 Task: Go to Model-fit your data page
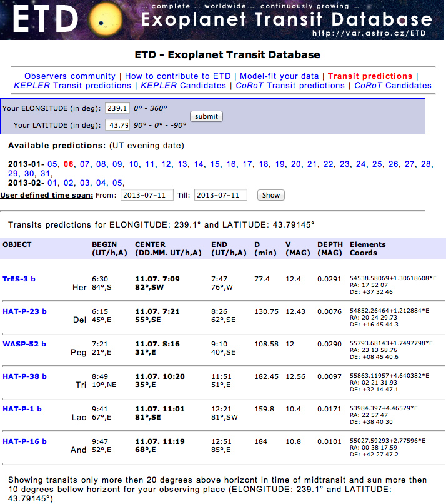coord(280,76)
